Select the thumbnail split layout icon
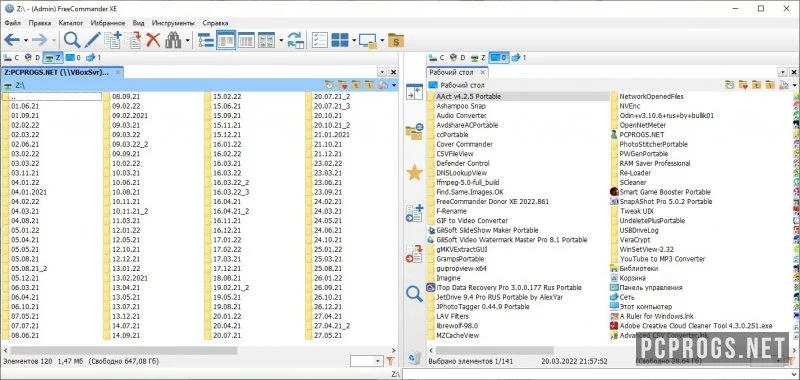Screen dimensions: 800x380 266,40
